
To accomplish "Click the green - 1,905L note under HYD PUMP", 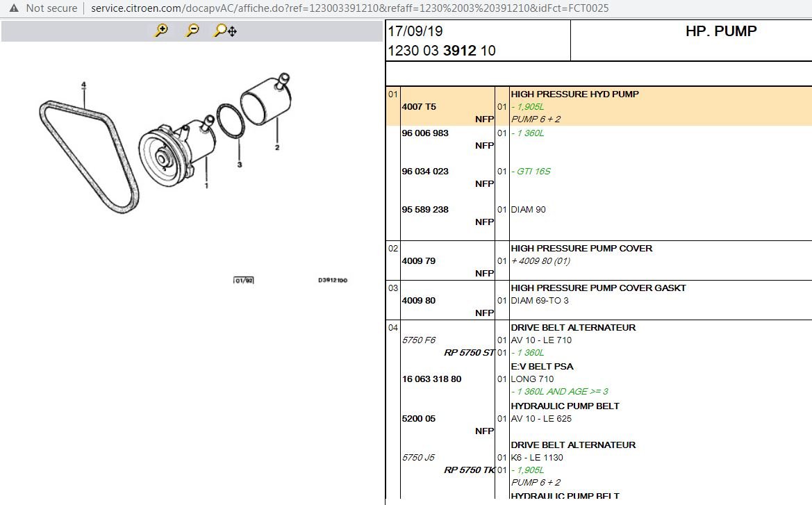I will [528, 107].
